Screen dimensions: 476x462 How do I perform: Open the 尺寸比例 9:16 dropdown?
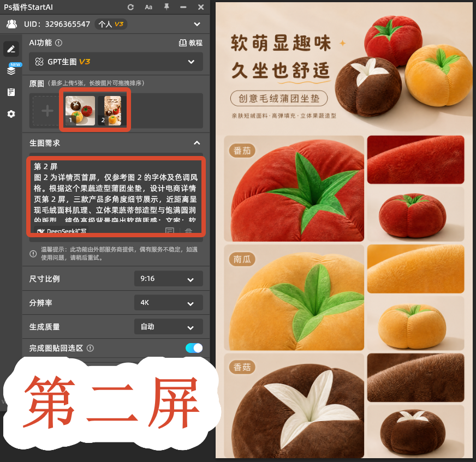coord(169,279)
